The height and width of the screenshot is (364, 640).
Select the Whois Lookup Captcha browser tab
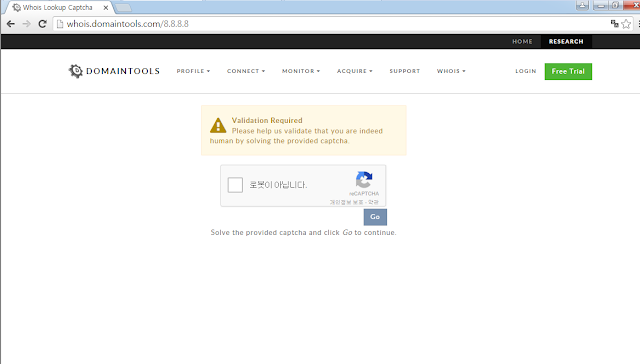58,7
